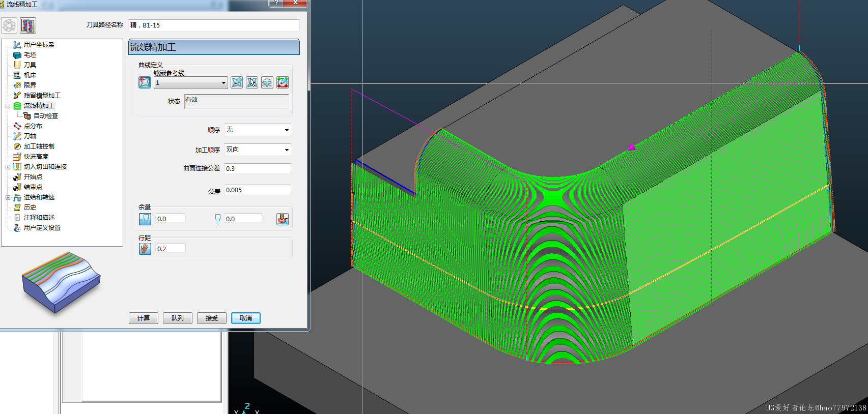The width and height of the screenshot is (868, 414).
Task: Click the 行距 stepover value field
Action: (x=171, y=249)
